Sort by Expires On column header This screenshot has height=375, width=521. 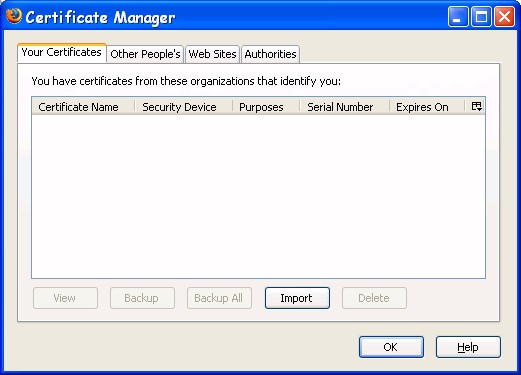[427, 107]
